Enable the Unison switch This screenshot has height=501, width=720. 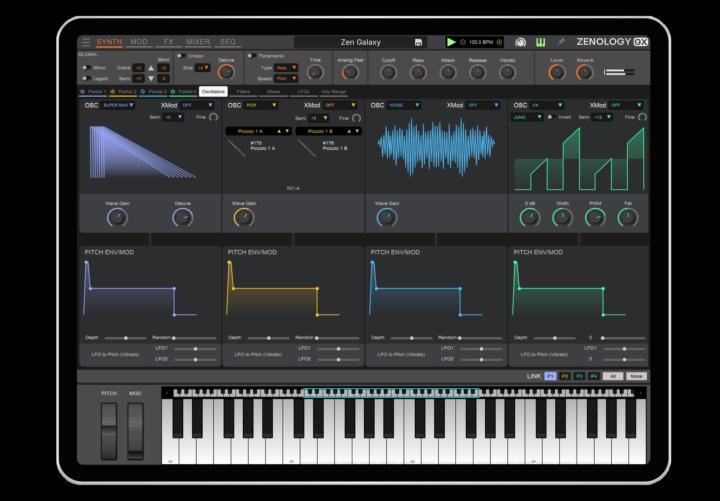coord(182,56)
